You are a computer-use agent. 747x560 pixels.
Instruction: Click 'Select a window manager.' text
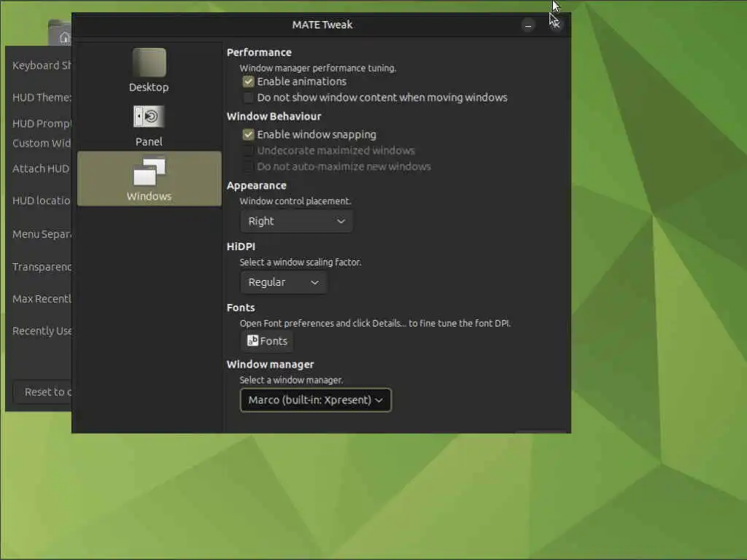click(x=291, y=381)
